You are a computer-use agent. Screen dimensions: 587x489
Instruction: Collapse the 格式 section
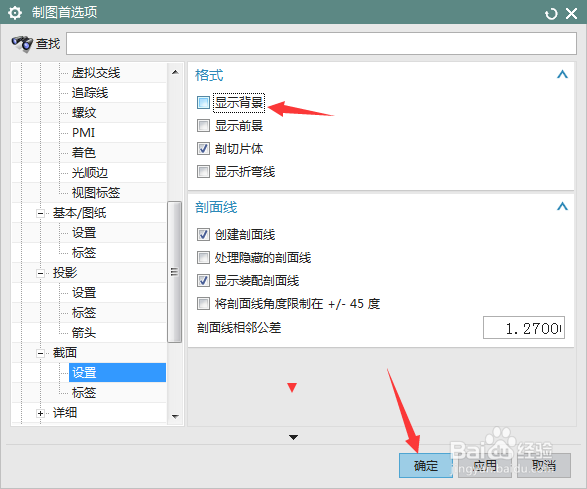562,75
